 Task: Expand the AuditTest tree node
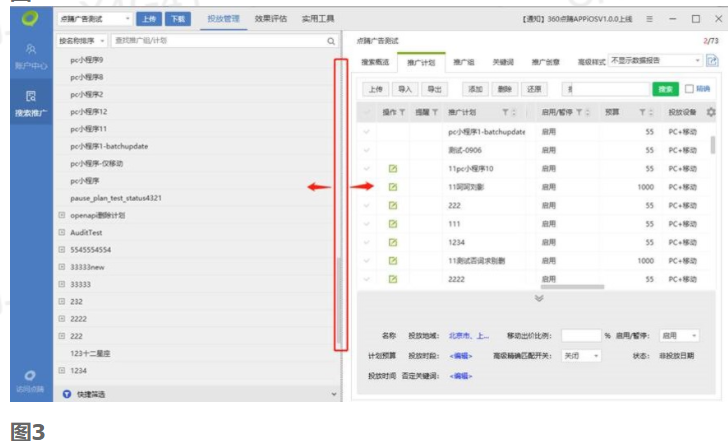pos(61,232)
